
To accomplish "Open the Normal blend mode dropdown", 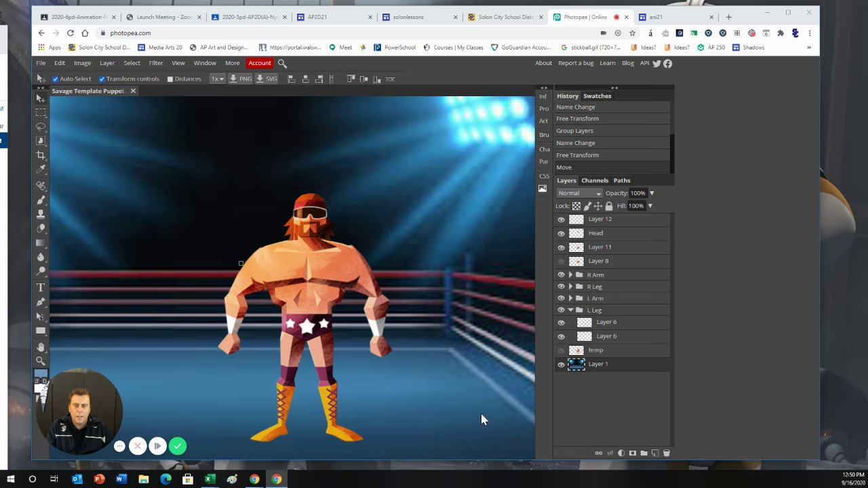I will pyautogui.click(x=579, y=193).
